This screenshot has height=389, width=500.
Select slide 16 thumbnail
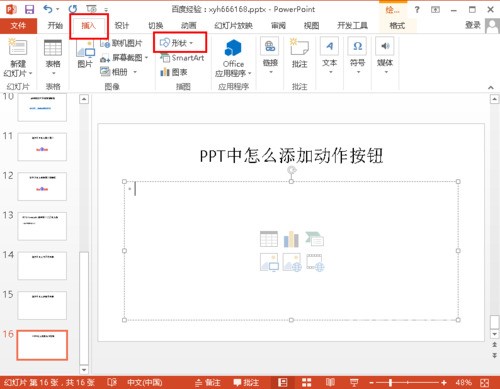42,345
